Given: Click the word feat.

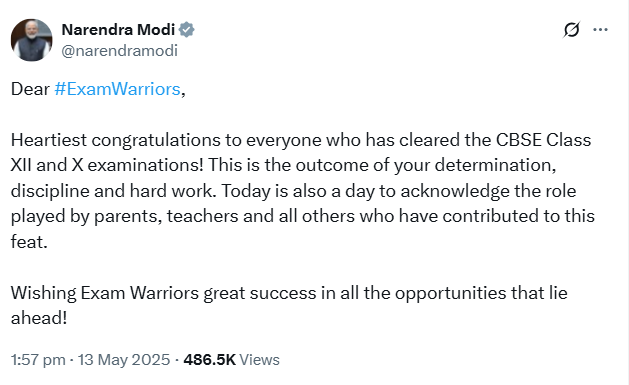Looking at the screenshot, I should point(29,242).
